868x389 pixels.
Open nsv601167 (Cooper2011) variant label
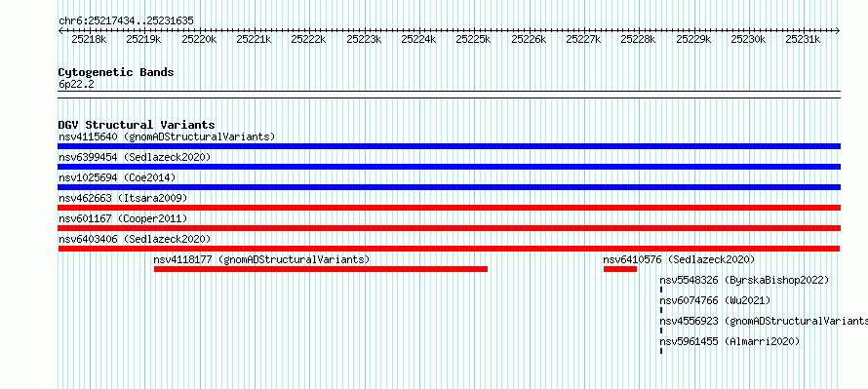click(123, 218)
